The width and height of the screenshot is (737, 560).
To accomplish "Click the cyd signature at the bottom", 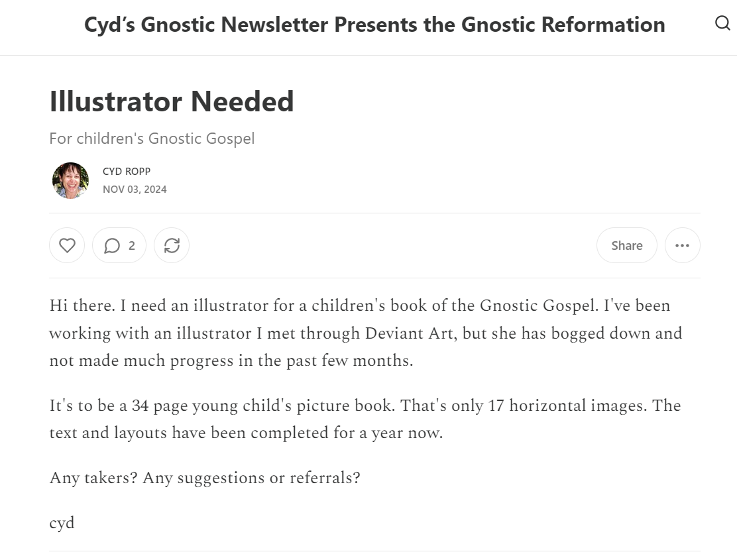I will [62, 524].
